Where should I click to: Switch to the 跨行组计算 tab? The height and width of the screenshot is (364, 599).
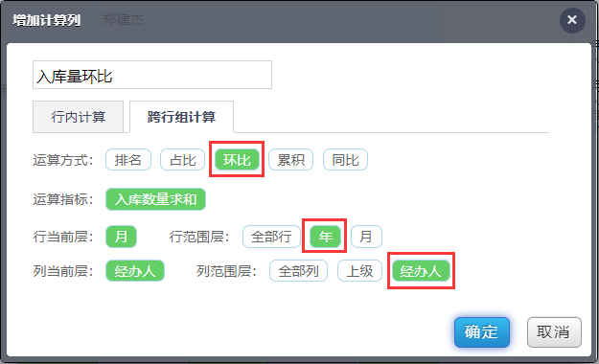pyautogui.click(x=181, y=117)
